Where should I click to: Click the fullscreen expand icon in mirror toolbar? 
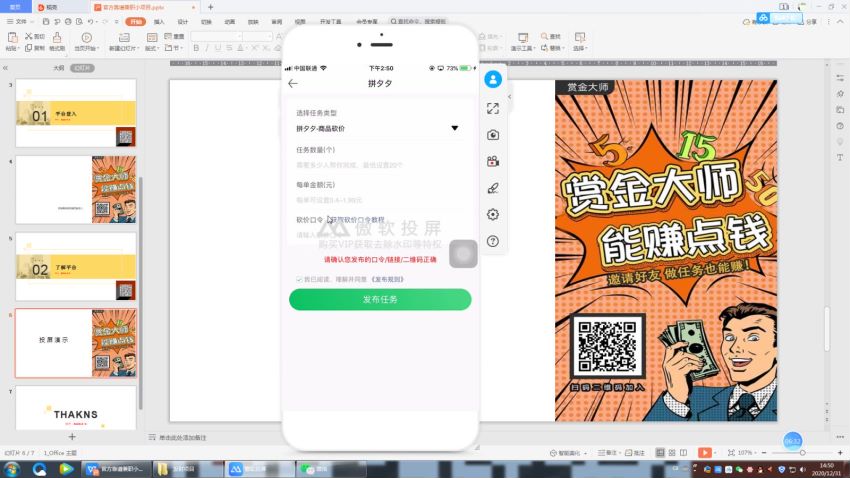pyautogui.click(x=493, y=108)
